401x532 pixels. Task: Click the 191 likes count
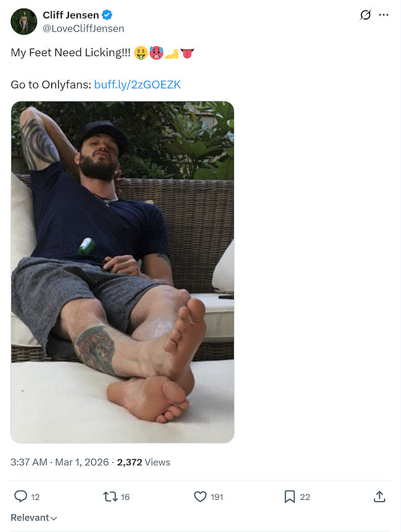217,497
